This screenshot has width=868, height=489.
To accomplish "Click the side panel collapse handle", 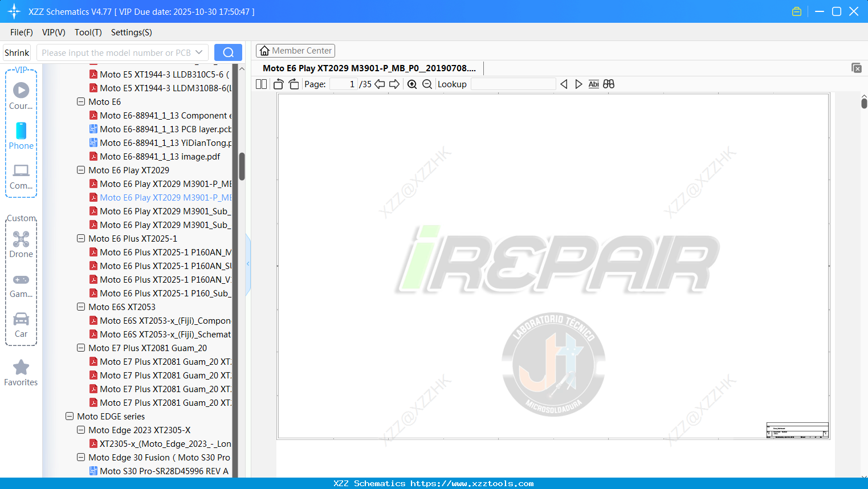I will pyautogui.click(x=248, y=264).
